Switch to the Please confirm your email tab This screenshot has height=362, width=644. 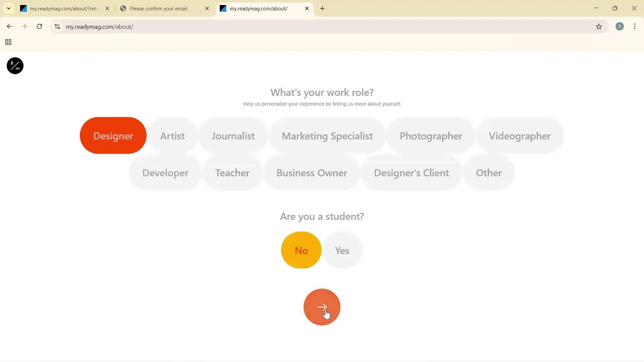pos(158,8)
